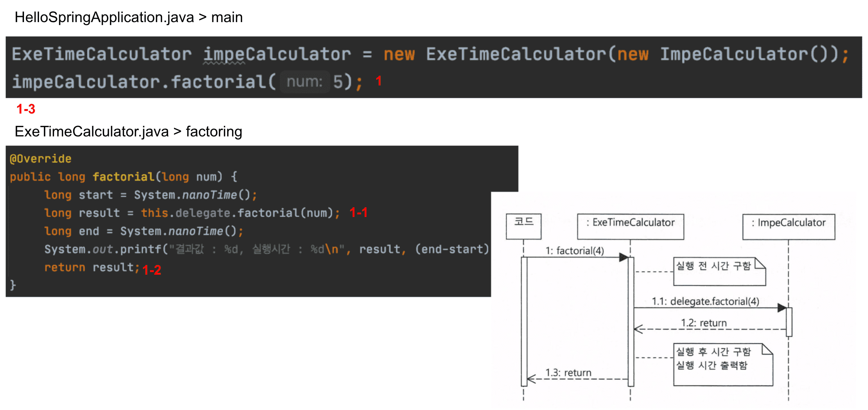Click the '실행 전 시간 구함' note box

click(719, 271)
